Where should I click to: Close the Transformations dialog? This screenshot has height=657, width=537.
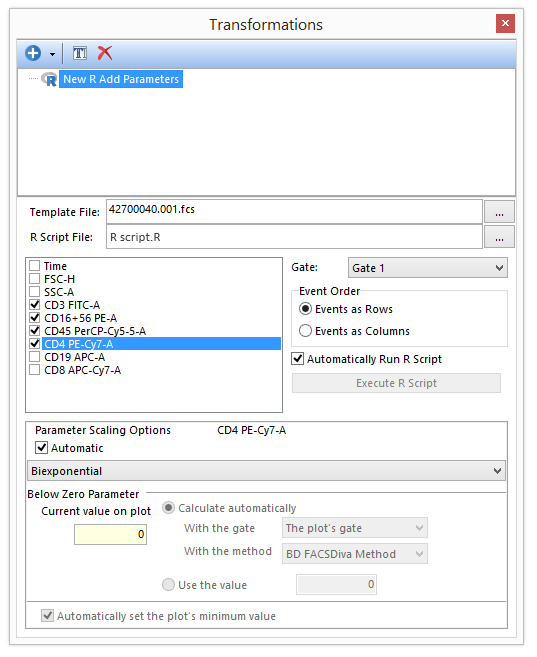pos(505,23)
